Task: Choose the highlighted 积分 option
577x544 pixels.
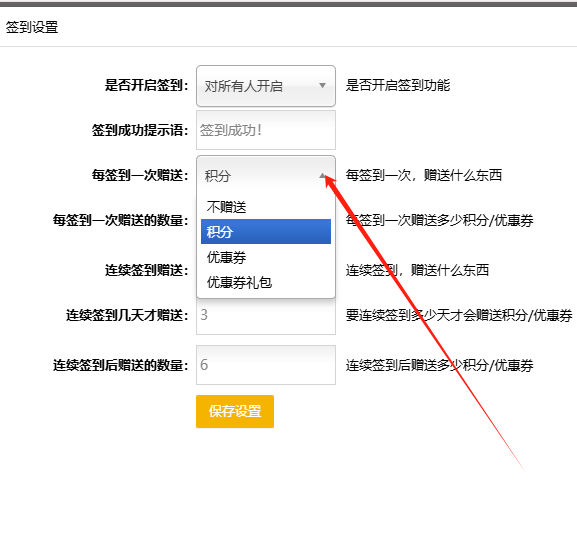Action: (x=266, y=232)
